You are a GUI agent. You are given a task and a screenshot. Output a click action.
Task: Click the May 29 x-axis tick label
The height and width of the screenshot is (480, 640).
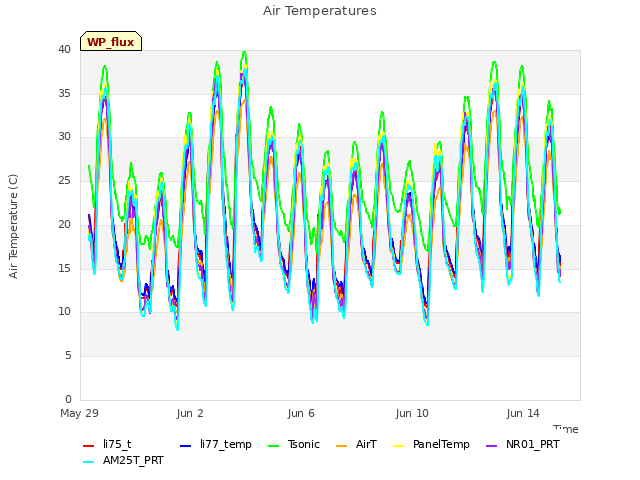click(x=80, y=413)
